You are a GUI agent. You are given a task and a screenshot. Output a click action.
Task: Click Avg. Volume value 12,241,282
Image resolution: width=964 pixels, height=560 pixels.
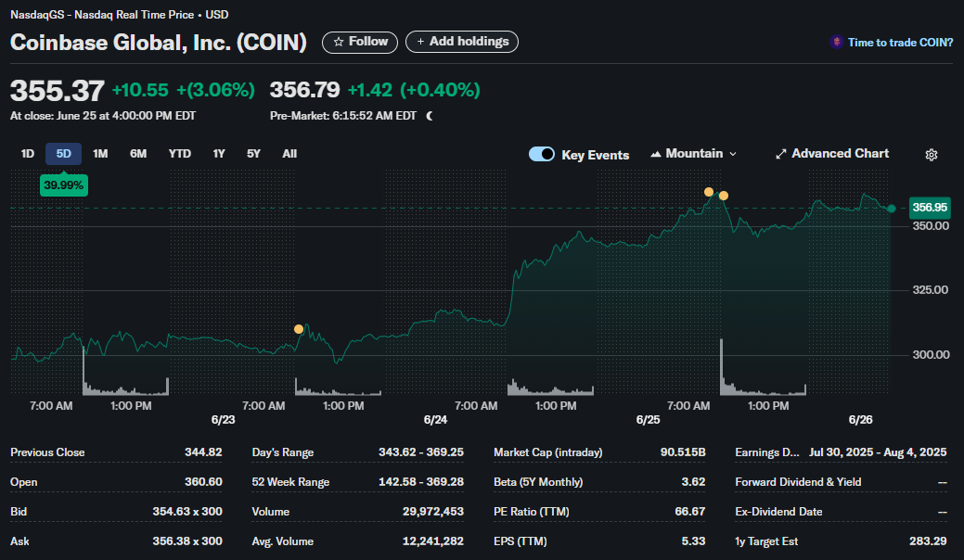click(433, 541)
